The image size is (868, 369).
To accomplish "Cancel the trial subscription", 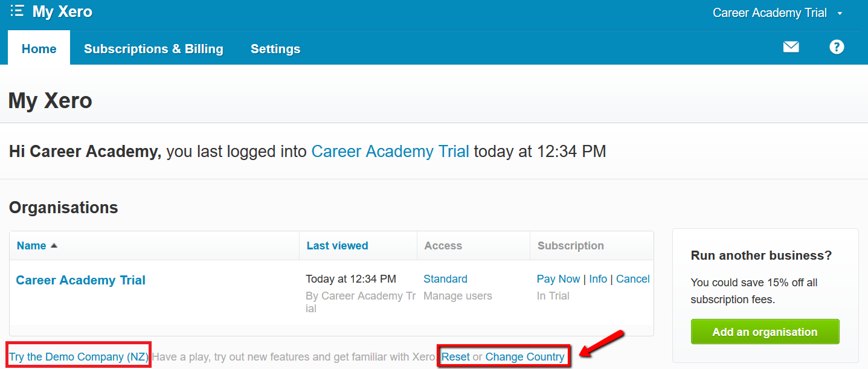I will (x=632, y=279).
